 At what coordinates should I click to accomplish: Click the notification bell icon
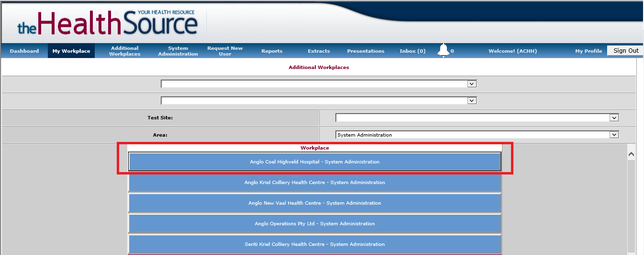444,50
